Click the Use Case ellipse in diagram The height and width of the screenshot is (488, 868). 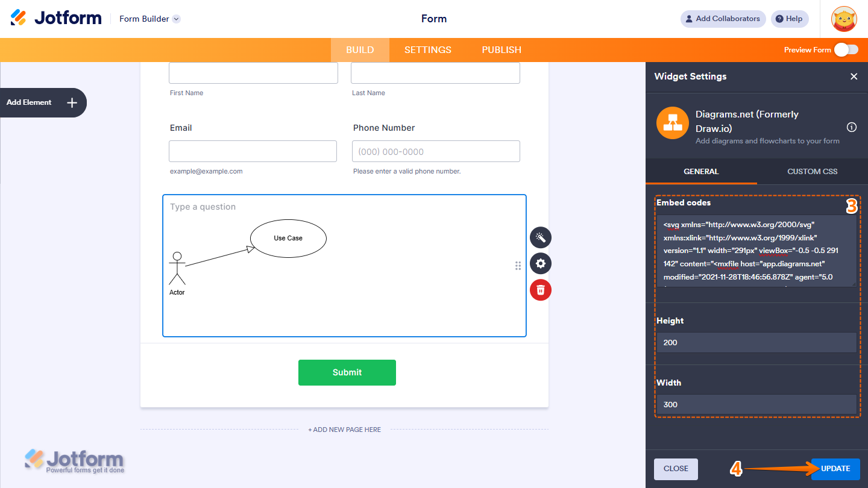(x=288, y=238)
